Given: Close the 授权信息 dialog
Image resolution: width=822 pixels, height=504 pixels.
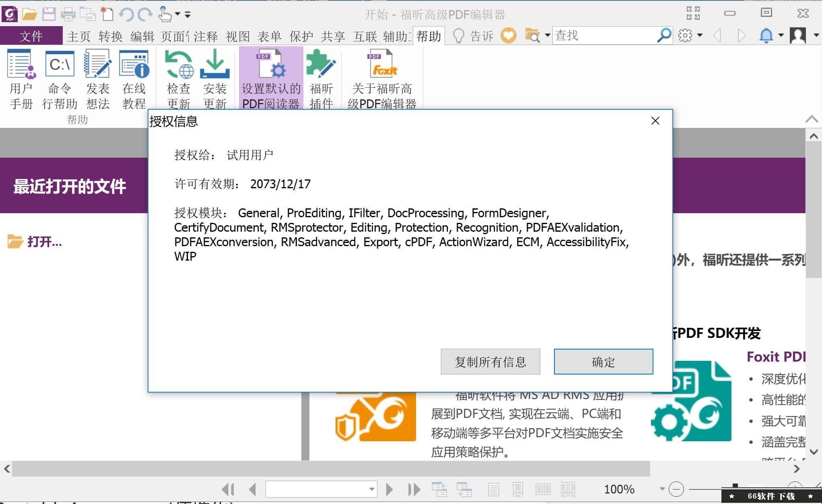Looking at the screenshot, I should coord(655,121).
